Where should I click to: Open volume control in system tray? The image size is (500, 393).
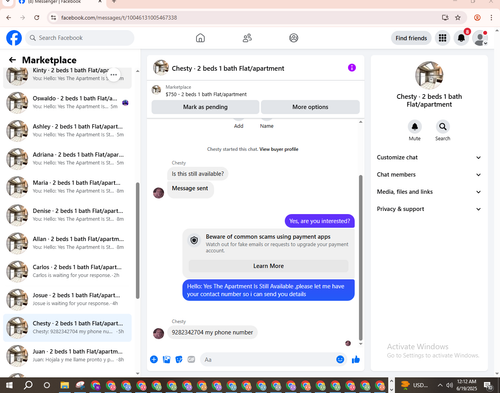(449, 385)
